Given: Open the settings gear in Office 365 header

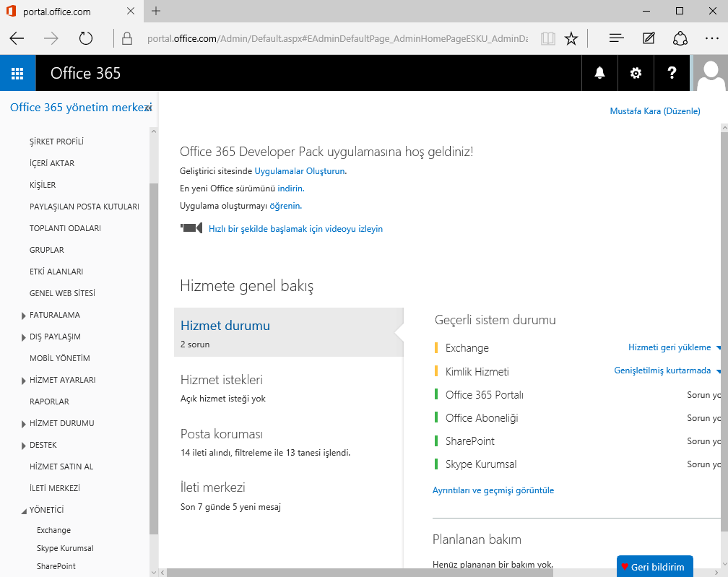Looking at the screenshot, I should pos(636,73).
